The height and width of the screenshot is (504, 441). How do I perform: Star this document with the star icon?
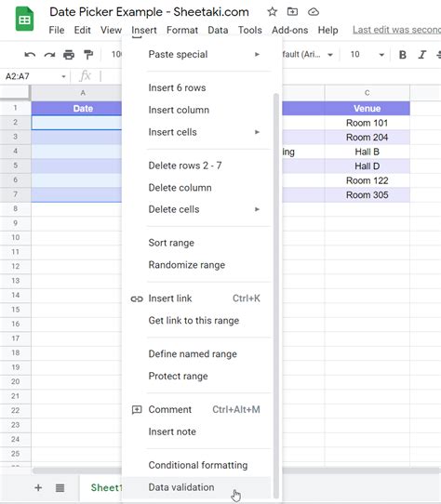point(272,12)
